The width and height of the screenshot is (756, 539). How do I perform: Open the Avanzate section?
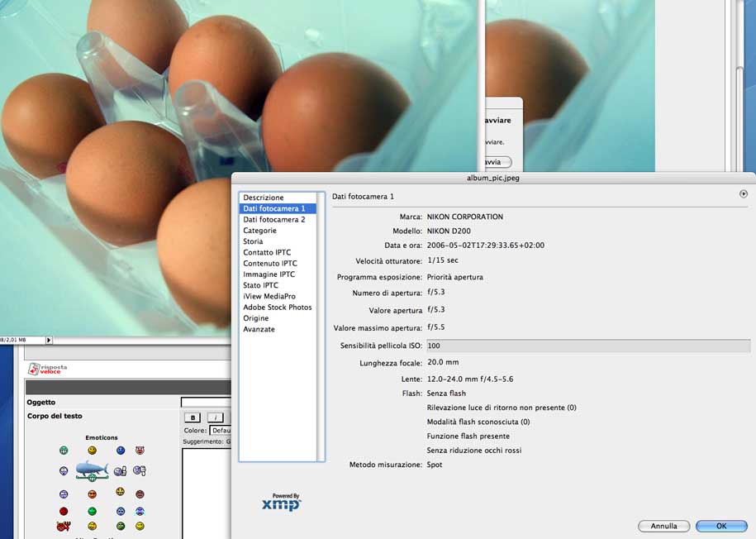pos(259,329)
